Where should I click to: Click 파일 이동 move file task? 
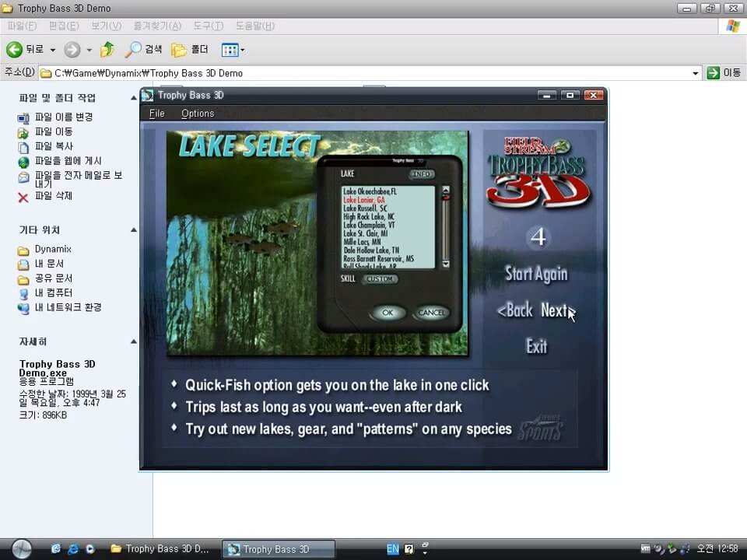point(45,132)
